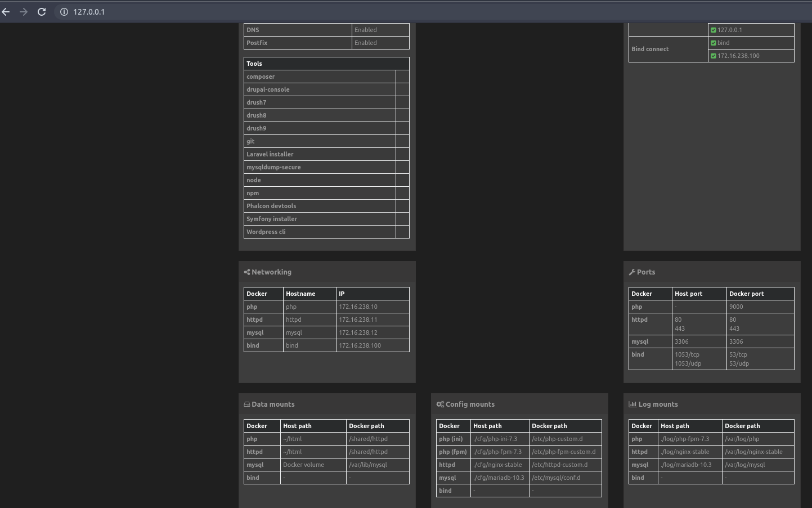Select the DNS row label
The image size is (812, 508).
pyautogui.click(x=253, y=30)
